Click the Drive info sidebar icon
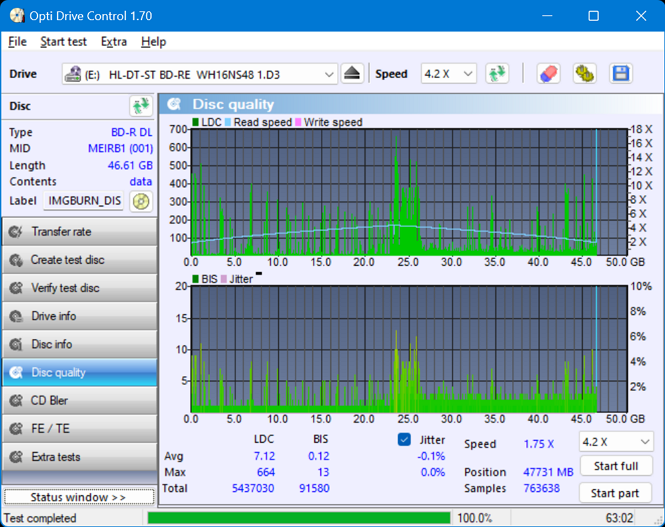 tap(16, 316)
